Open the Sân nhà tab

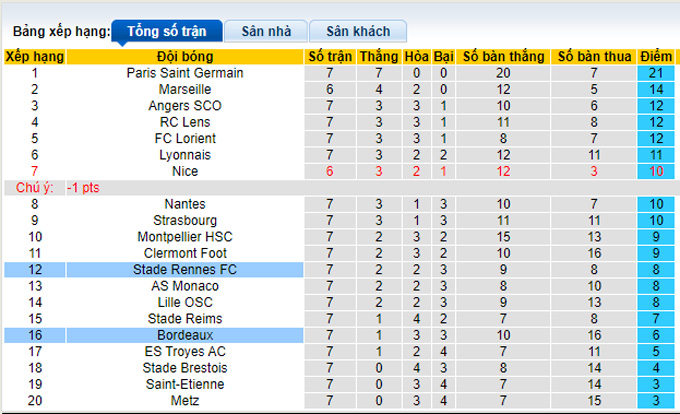[265, 32]
